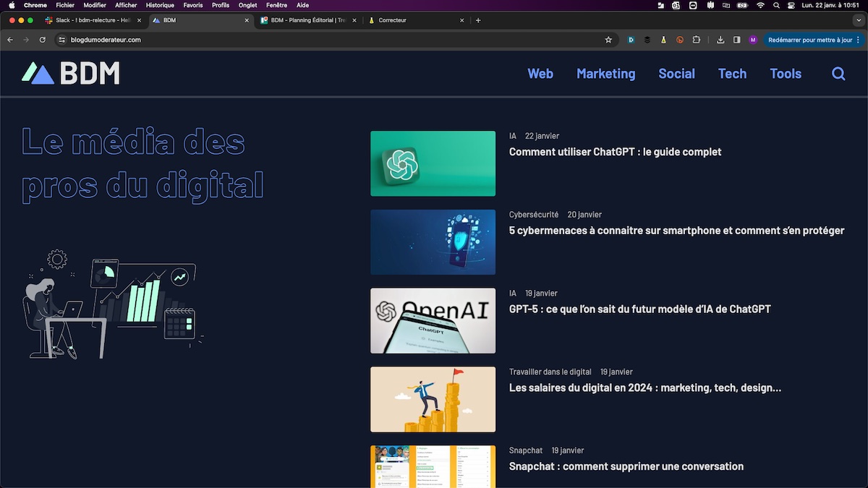View site information icon in address bar
This screenshot has height=488, width=868.
point(61,40)
